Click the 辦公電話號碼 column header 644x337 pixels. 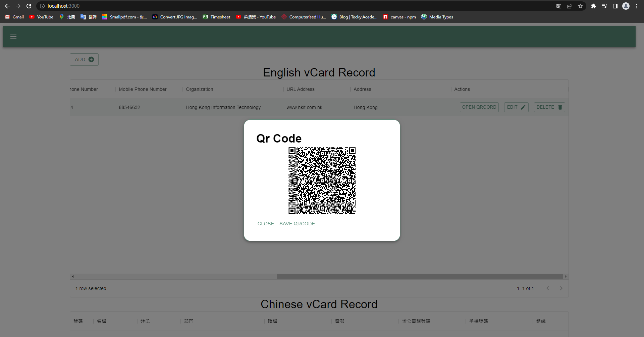416,321
